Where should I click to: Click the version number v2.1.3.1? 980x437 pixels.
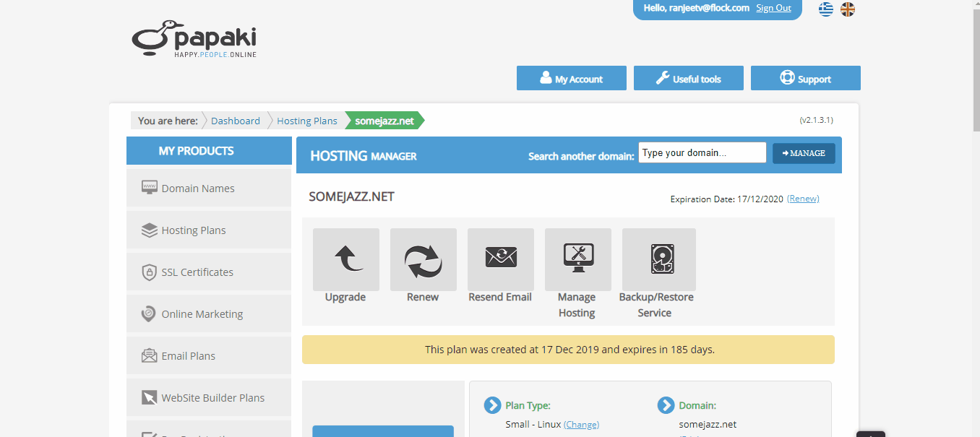pyautogui.click(x=817, y=120)
